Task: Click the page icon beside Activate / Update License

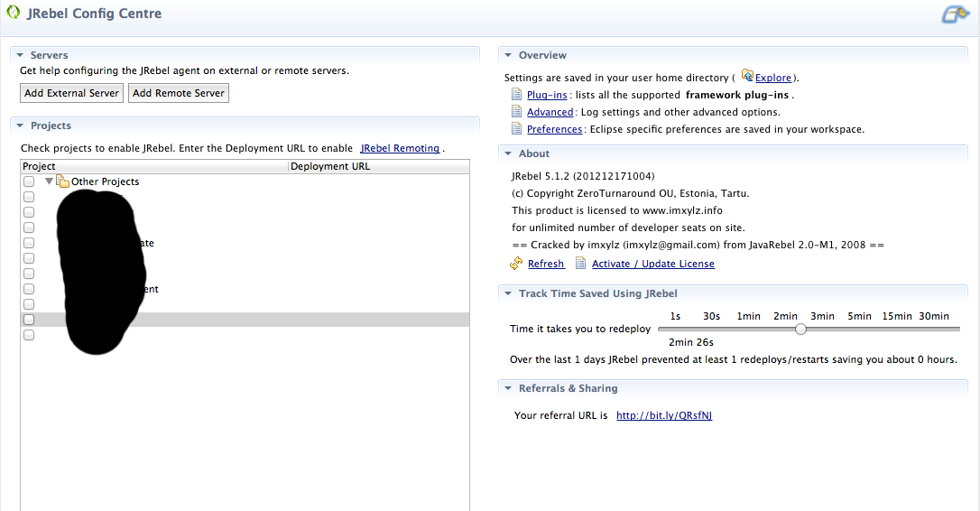Action: (x=580, y=263)
